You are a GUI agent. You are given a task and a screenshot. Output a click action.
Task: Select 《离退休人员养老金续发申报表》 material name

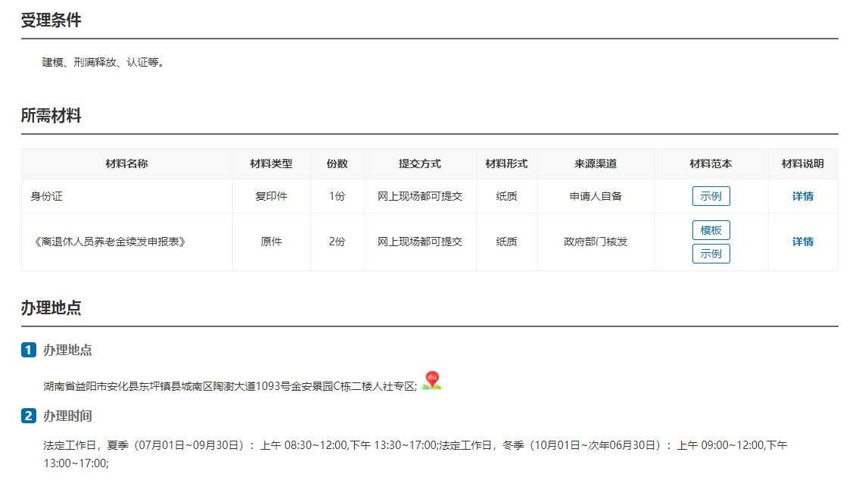click(108, 242)
